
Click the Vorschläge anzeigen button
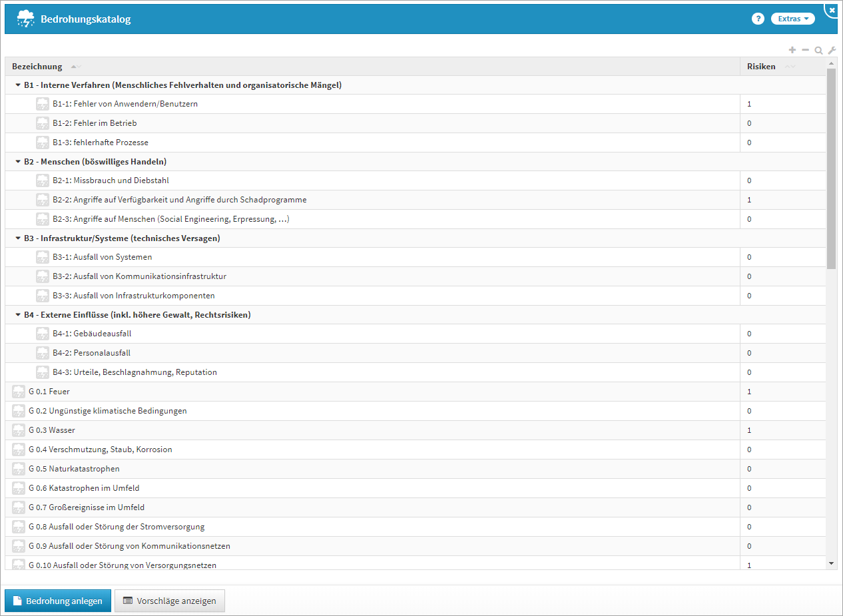click(170, 601)
